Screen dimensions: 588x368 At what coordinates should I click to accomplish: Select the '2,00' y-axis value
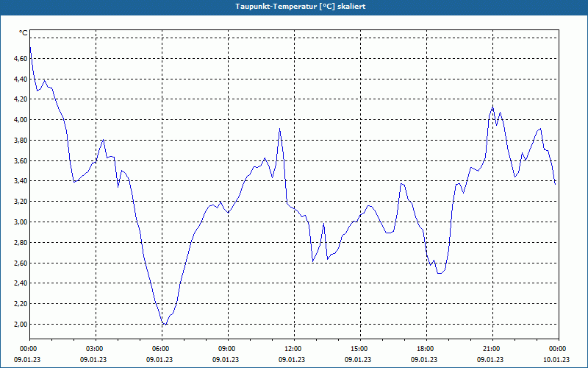pos(21,324)
